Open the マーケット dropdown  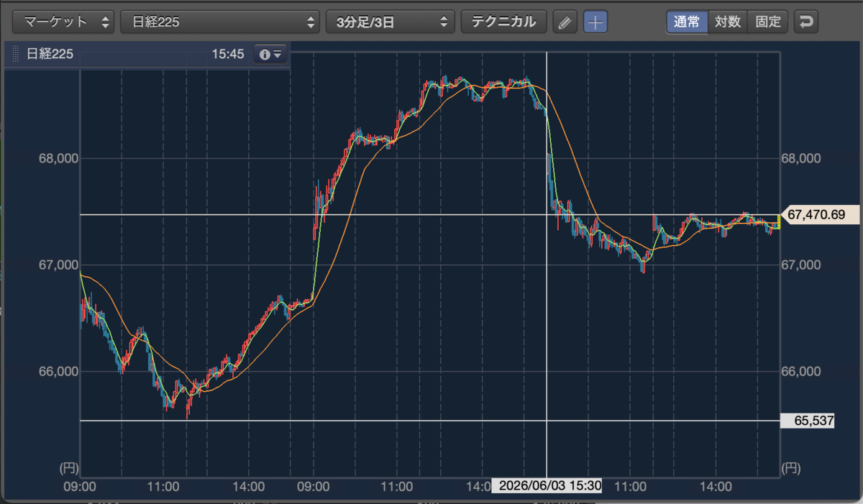[64, 22]
